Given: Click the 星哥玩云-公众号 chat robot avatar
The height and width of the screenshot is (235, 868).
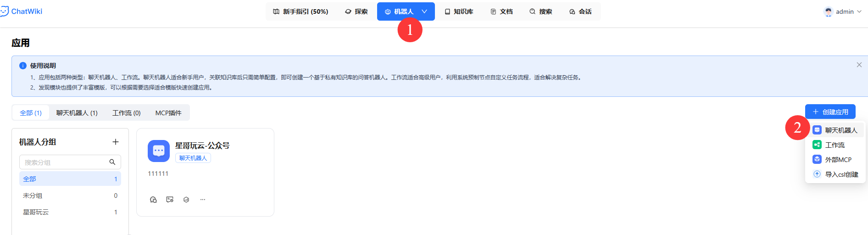Looking at the screenshot, I should coord(159,151).
